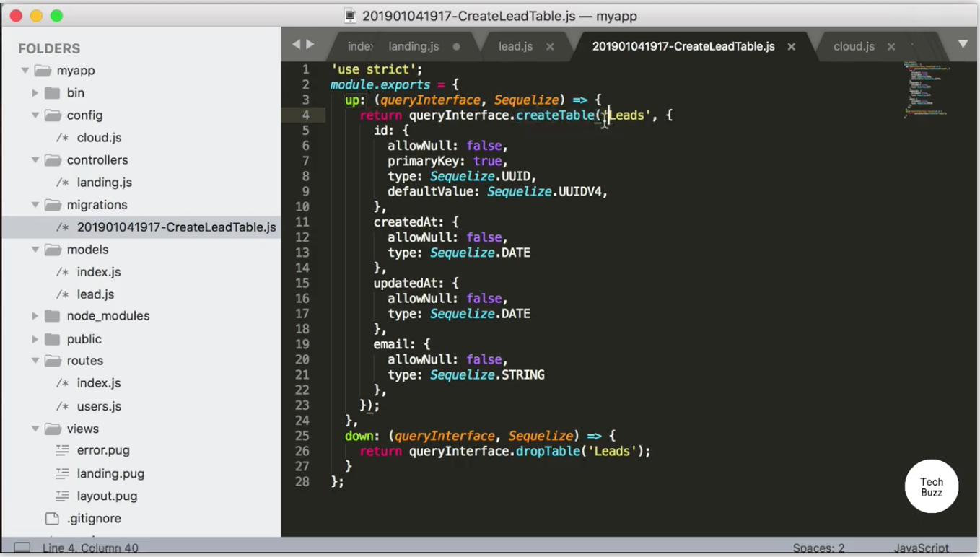
Task: Click the Spaces: 2 indentation setting
Action: click(818, 548)
